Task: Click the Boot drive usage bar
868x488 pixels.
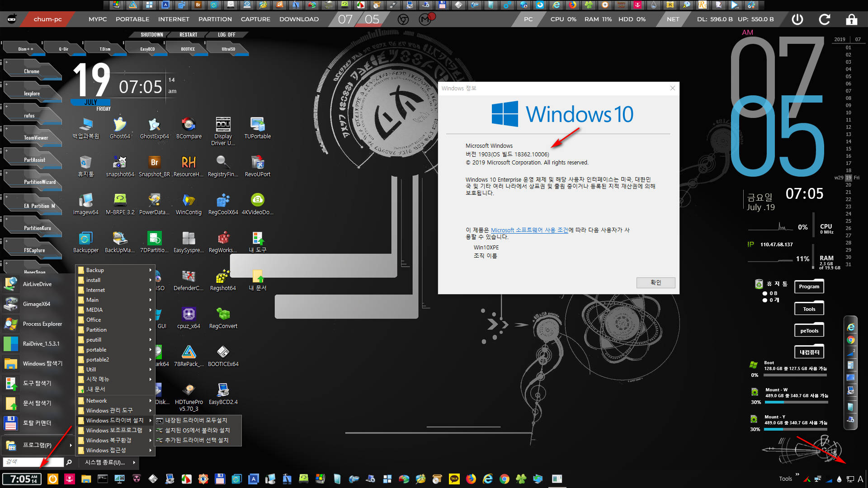Action: (796, 375)
